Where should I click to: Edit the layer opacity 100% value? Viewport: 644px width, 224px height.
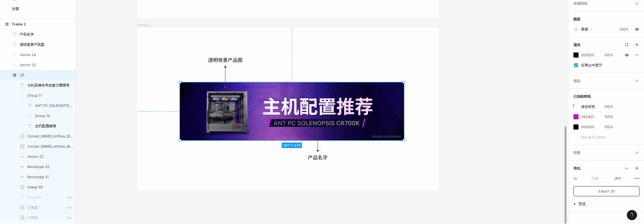(x=624, y=29)
